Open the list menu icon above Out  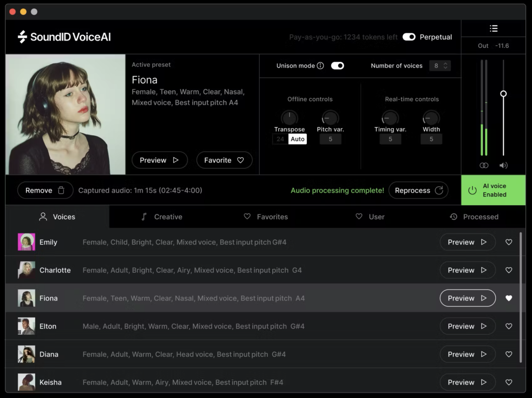pos(493,28)
